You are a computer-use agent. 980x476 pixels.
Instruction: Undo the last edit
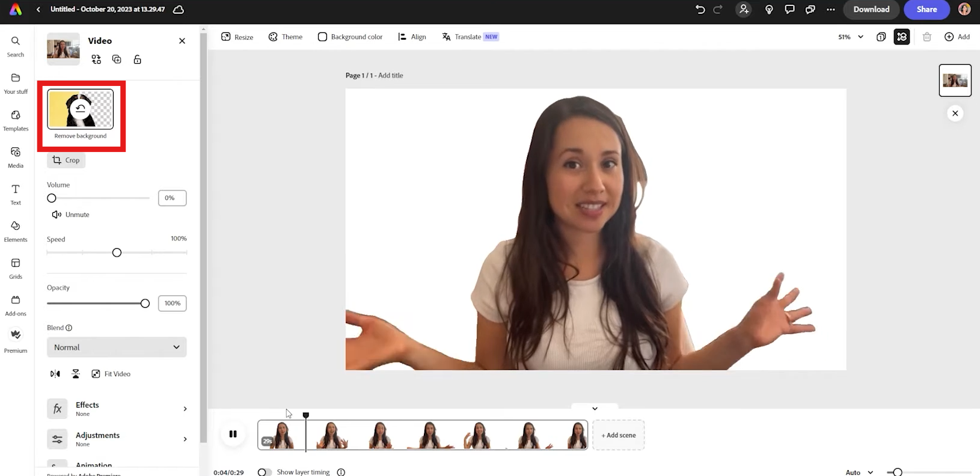700,10
